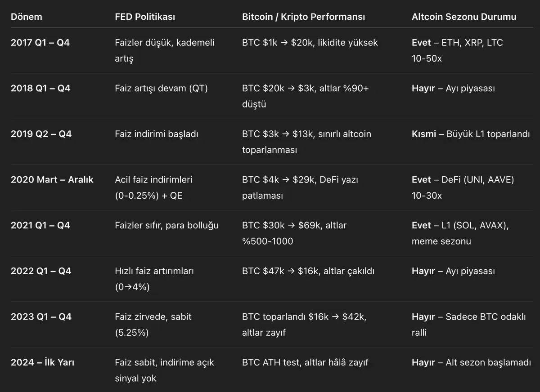540x392 pixels.
Task: Click 'Faiz artışı devam (QT)' cell
Action: coord(161,88)
